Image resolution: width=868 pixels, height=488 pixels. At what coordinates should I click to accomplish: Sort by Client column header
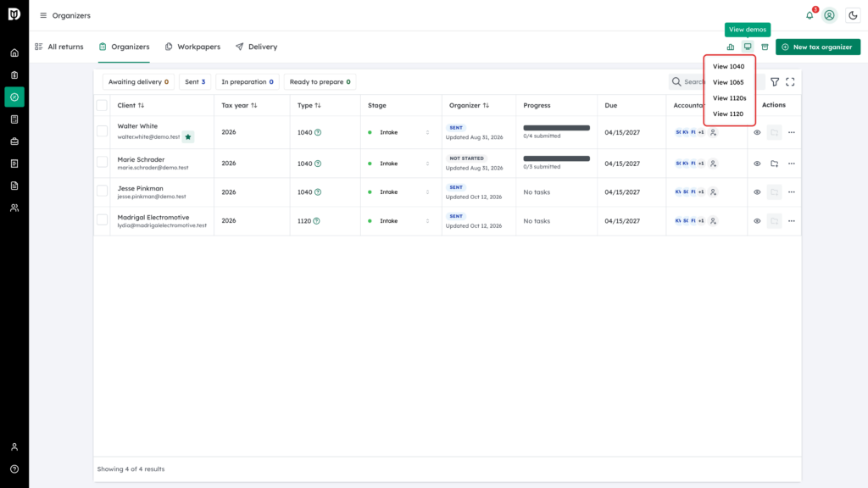[131, 105]
